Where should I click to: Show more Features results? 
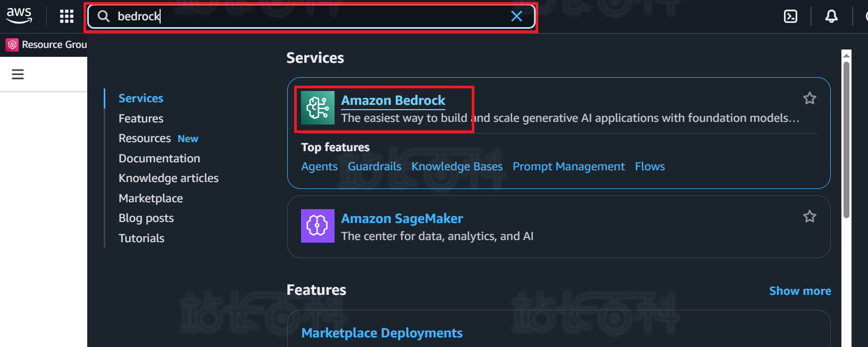[x=799, y=291]
